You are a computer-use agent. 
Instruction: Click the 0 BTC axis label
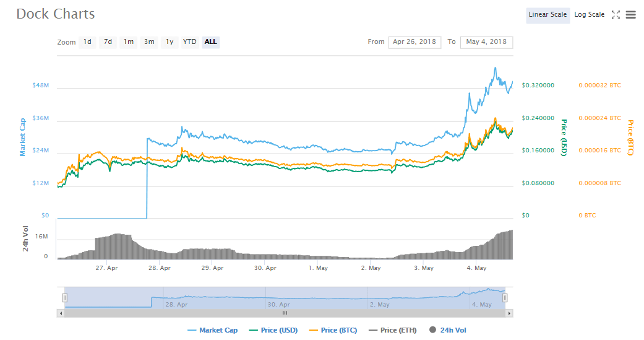point(587,216)
